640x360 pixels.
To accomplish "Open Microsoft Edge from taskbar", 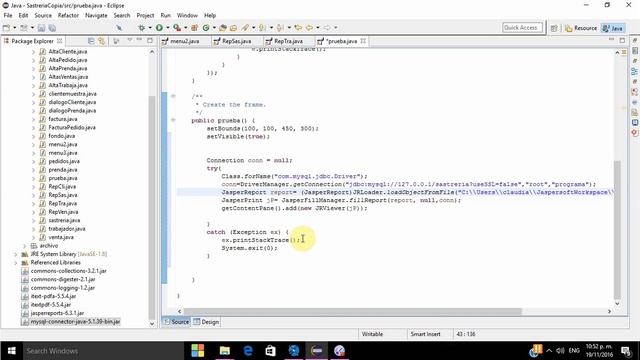I will coord(248,351).
